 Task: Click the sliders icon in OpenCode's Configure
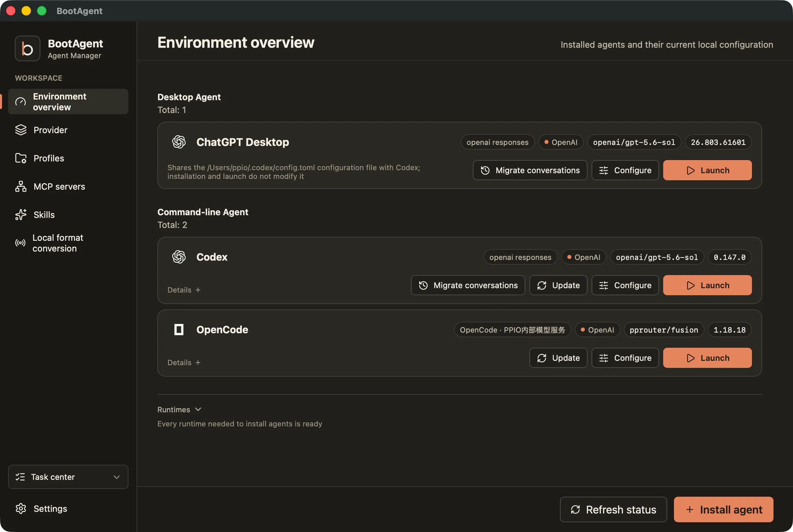pos(604,358)
